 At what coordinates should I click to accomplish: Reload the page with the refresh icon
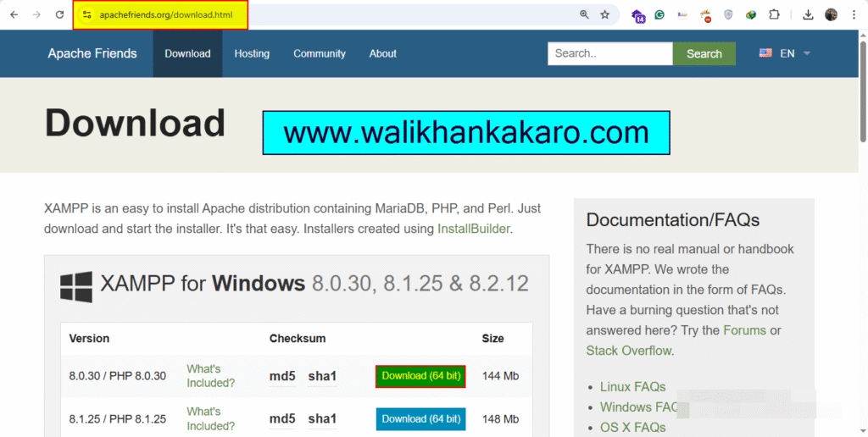tap(60, 15)
